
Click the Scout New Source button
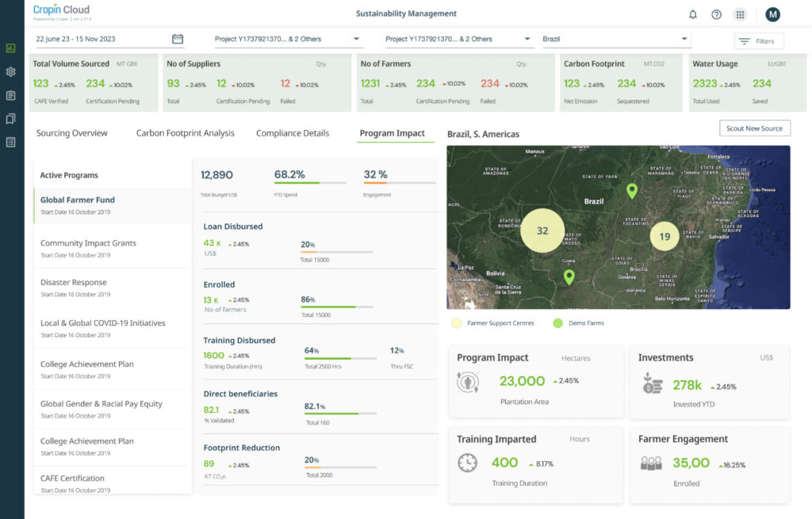754,128
